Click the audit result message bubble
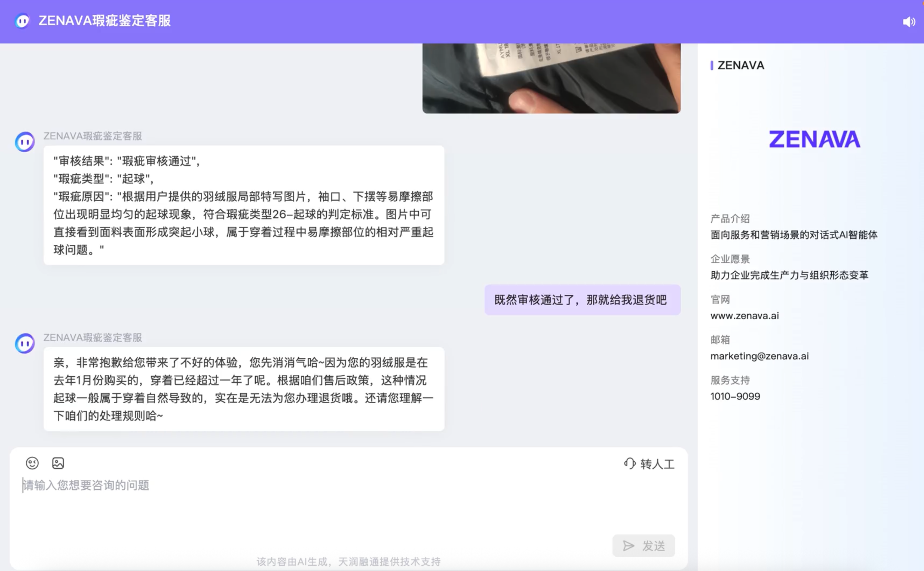 [243, 205]
